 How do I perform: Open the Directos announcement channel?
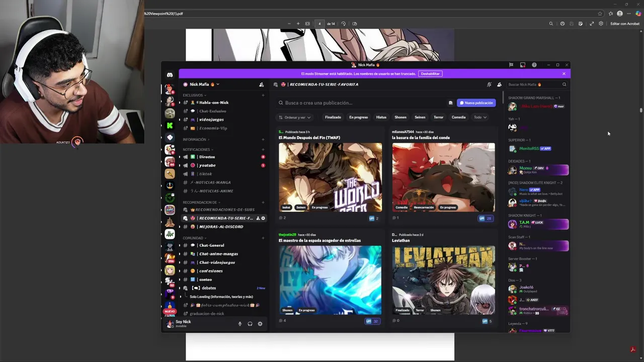pyautogui.click(x=223, y=157)
